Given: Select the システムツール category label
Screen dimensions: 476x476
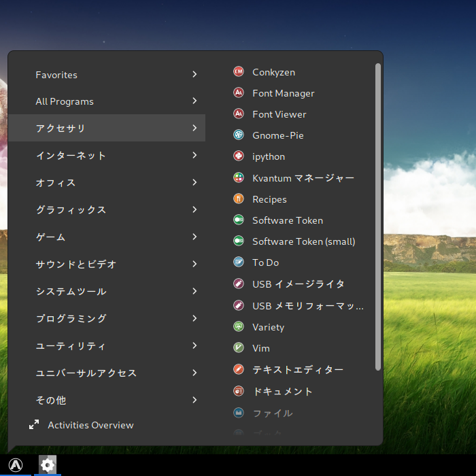Looking at the screenshot, I should coord(71,292).
